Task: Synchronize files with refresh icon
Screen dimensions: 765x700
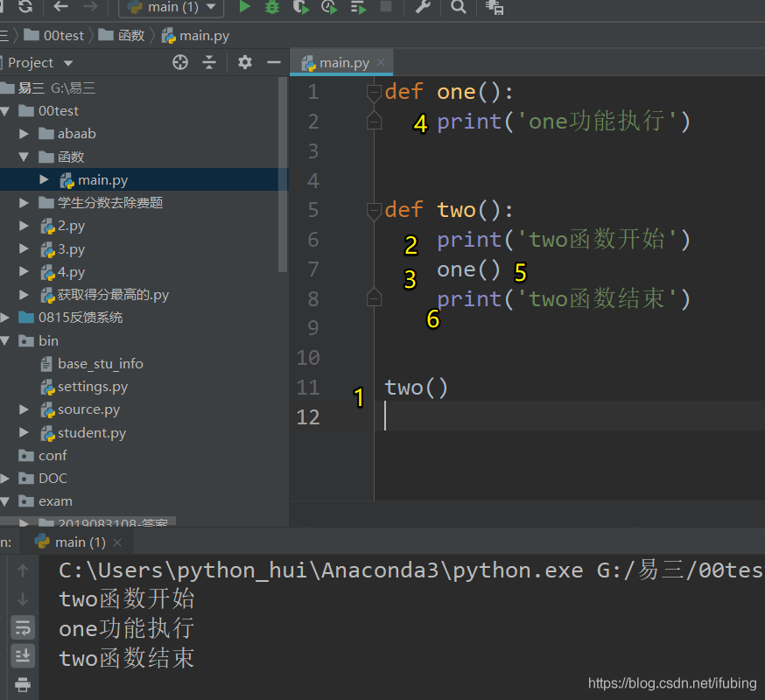Action: [25, 6]
